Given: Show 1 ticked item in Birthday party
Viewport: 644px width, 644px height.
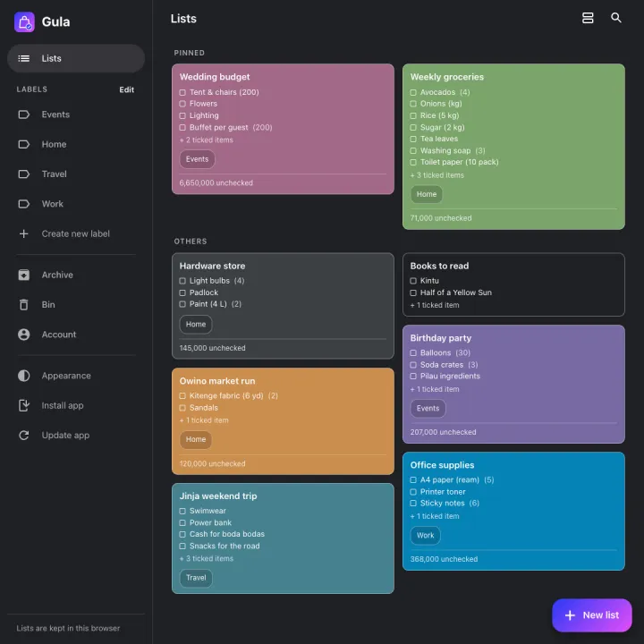Looking at the screenshot, I should coord(435,389).
